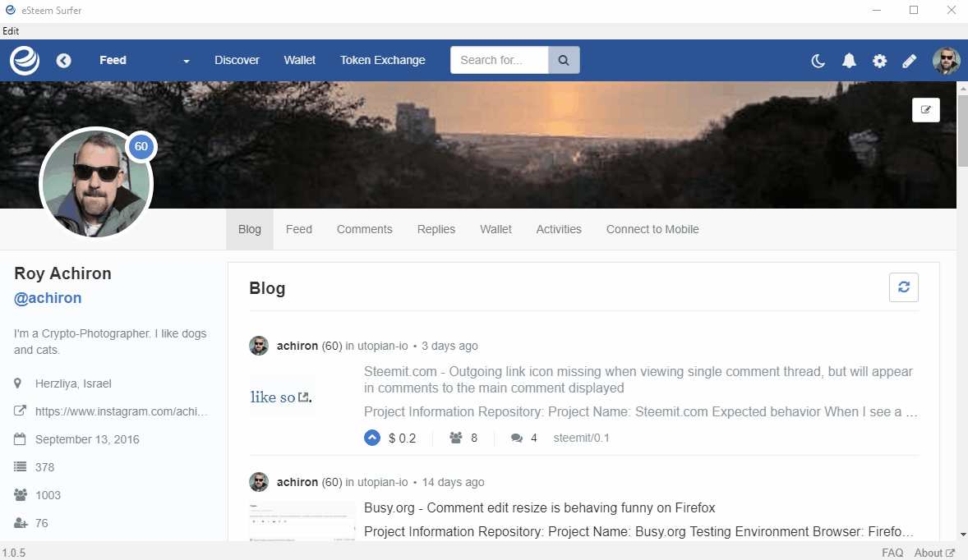Switch to the Comments tab
This screenshot has width=968, height=560.
[x=364, y=229]
